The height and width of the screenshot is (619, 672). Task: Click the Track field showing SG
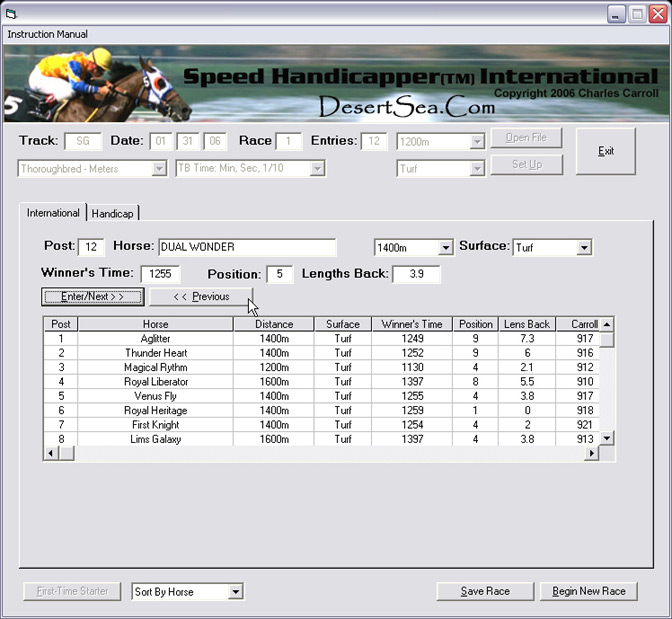[x=83, y=141]
